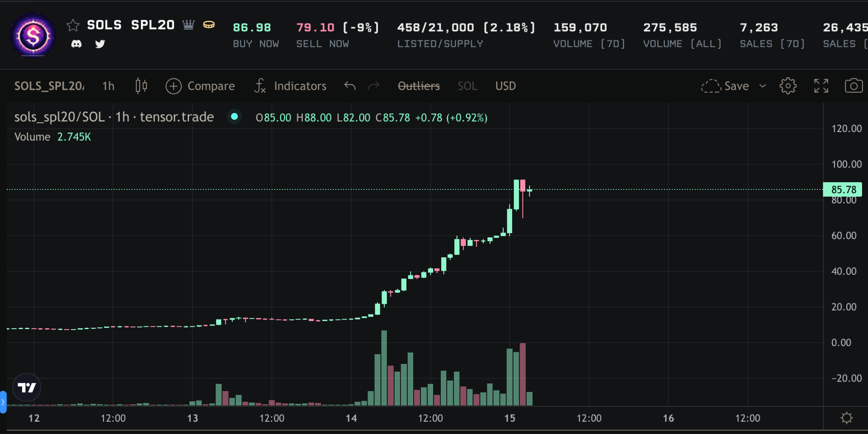Screen dimensions: 868x434
Task: Click the Volume 2.745K indicator legend
Action: click(x=52, y=137)
